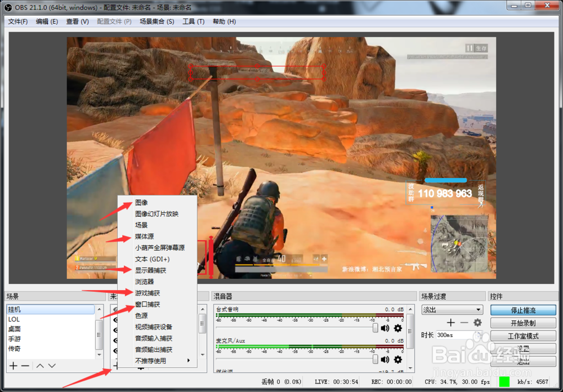The width and height of the screenshot is (563, 392).
Task: Click the 开始录制 button
Action: [523, 323]
